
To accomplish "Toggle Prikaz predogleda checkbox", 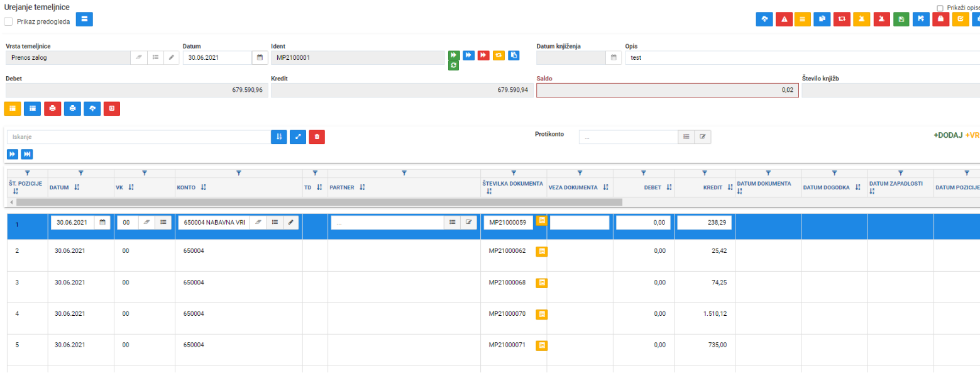I will coord(9,21).
